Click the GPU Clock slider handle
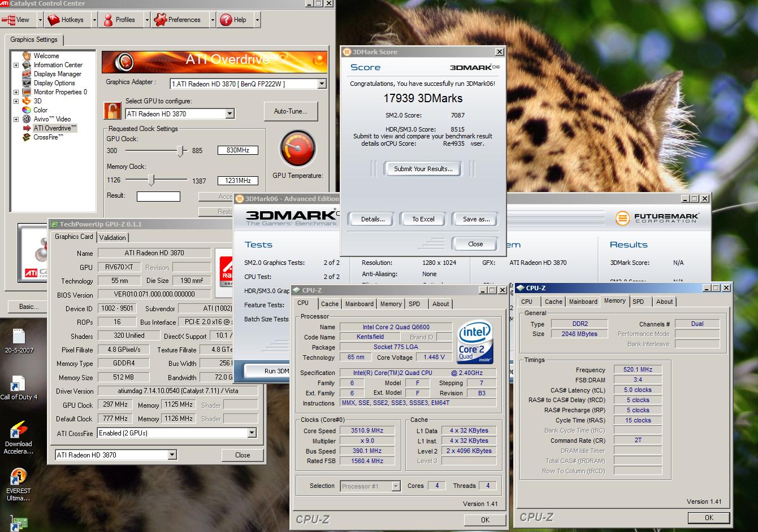758x532 pixels. coord(180,151)
